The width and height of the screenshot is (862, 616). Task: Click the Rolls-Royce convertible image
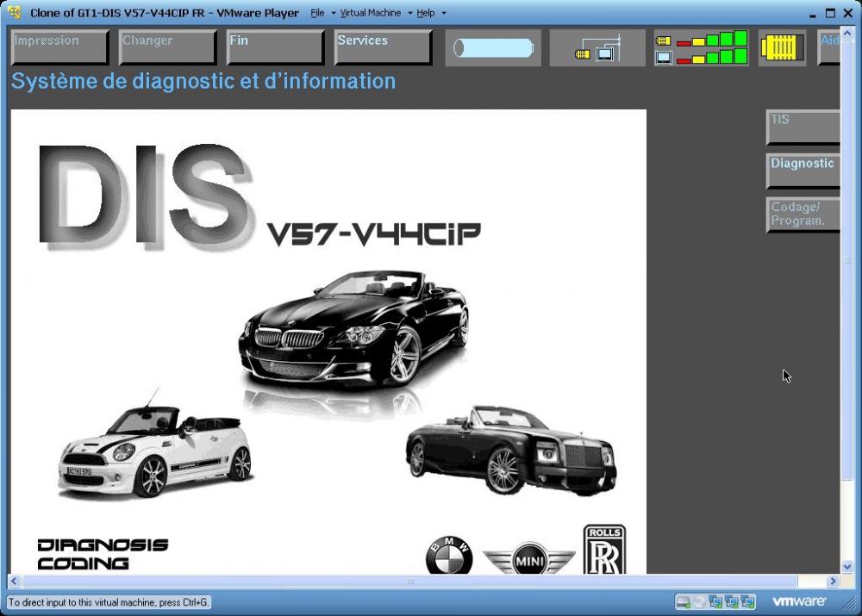511,451
